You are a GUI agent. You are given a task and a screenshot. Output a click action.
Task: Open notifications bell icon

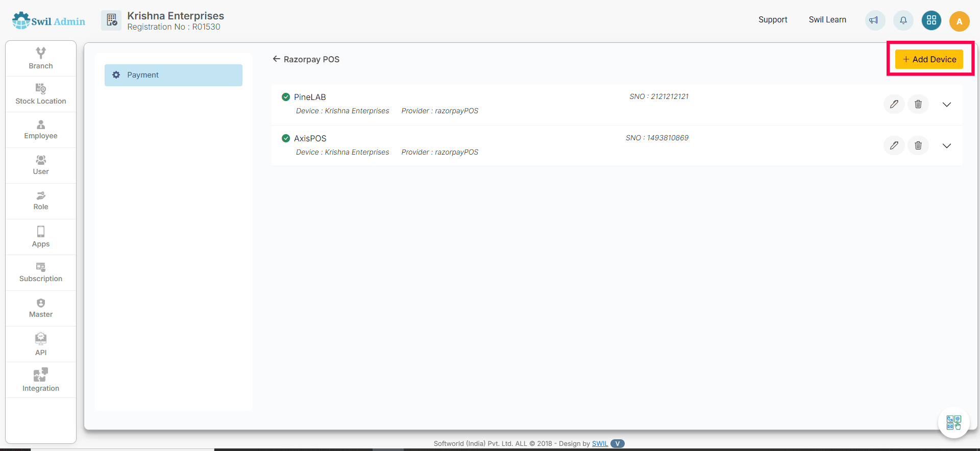903,20
